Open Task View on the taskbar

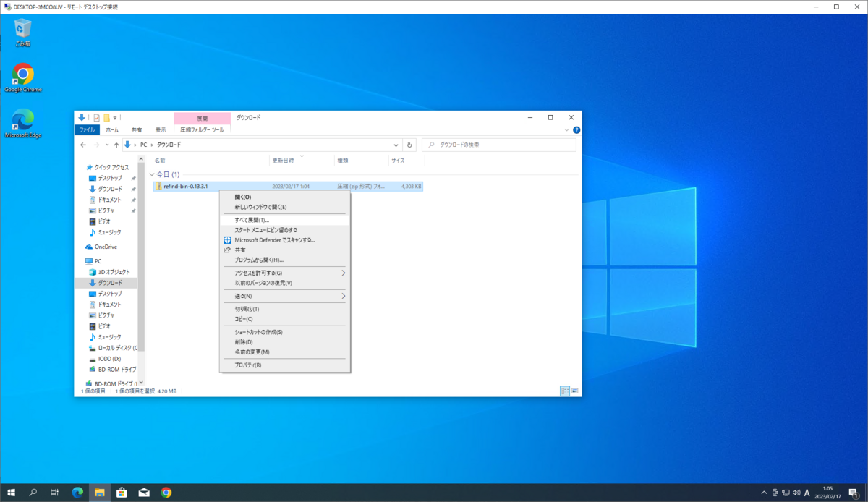pos(55,493)
